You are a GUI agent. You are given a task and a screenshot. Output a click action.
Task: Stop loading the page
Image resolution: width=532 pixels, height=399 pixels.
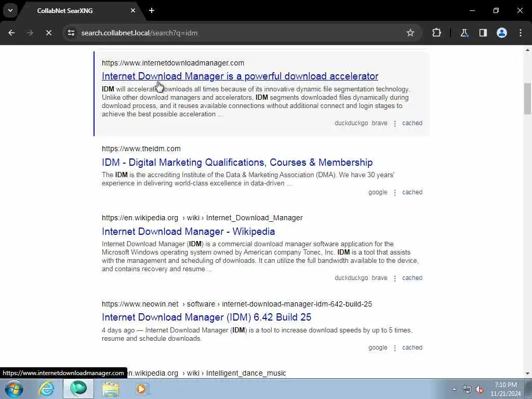[x=48, y=33]
